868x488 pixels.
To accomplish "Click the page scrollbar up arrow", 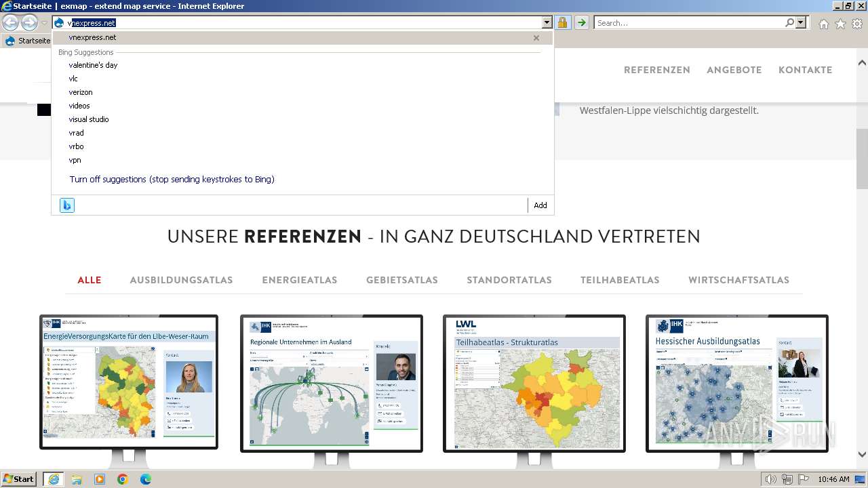I will [x=862, y=63].
